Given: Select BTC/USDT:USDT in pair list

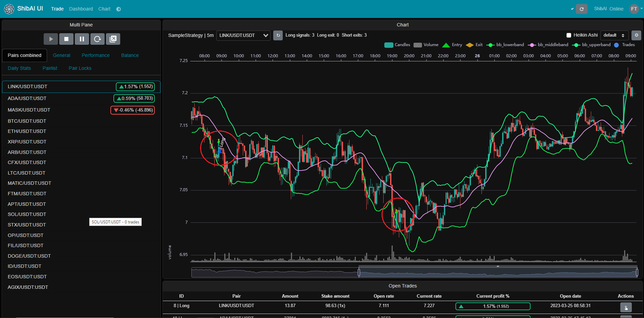Looking at the screenshot, I should pos(81,121).
